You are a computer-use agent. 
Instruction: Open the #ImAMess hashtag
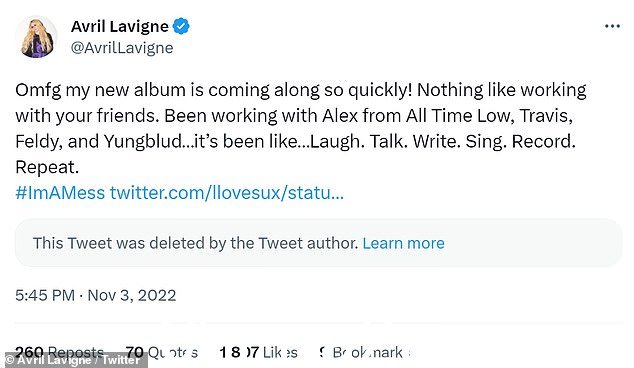click(x=60, y=192)
